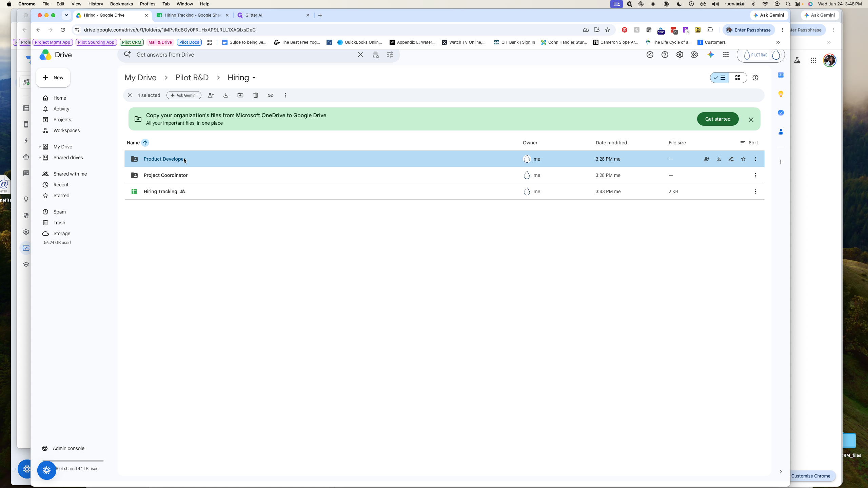Open Google apps grid in Drive header
The width and height of the screenshot is (868, 488).
(726, 55)
